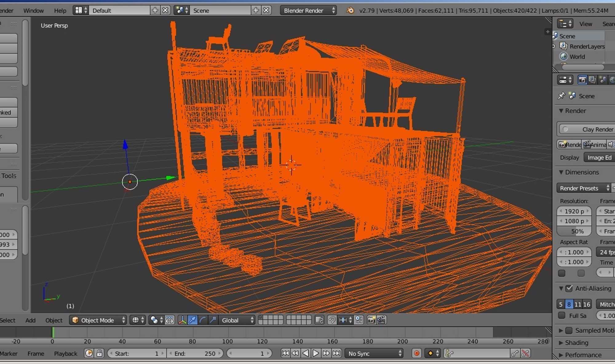
Task: Click the insert keyframe key icon
Action: tap(515, 353)
